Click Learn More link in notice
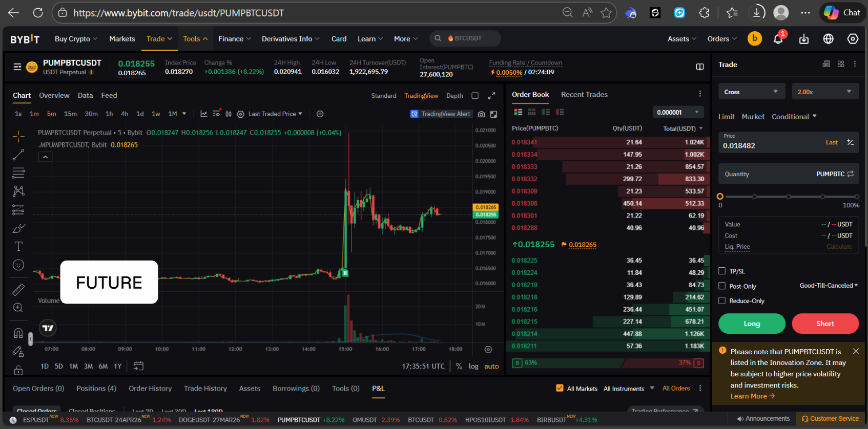This screenshot has width=868, height=429. 752,396
